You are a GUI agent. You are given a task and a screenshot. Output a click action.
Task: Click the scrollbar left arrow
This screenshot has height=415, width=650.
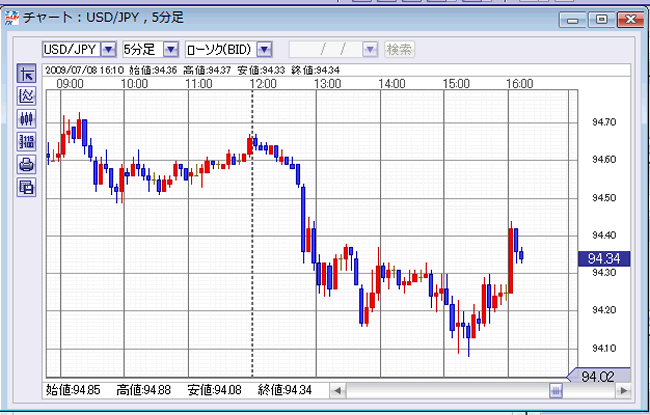pyautogui.click(x=338, y=390)
